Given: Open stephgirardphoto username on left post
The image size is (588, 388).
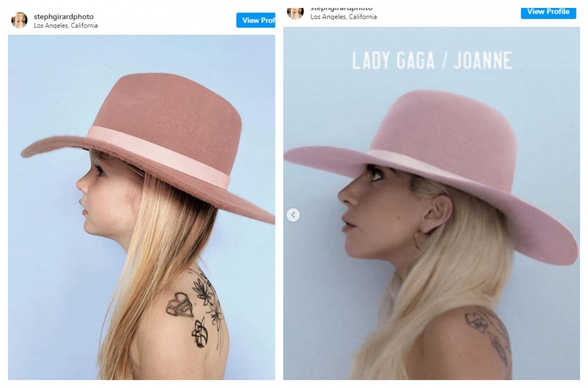Looking at the screenshot, I should (x=64, y=17).
